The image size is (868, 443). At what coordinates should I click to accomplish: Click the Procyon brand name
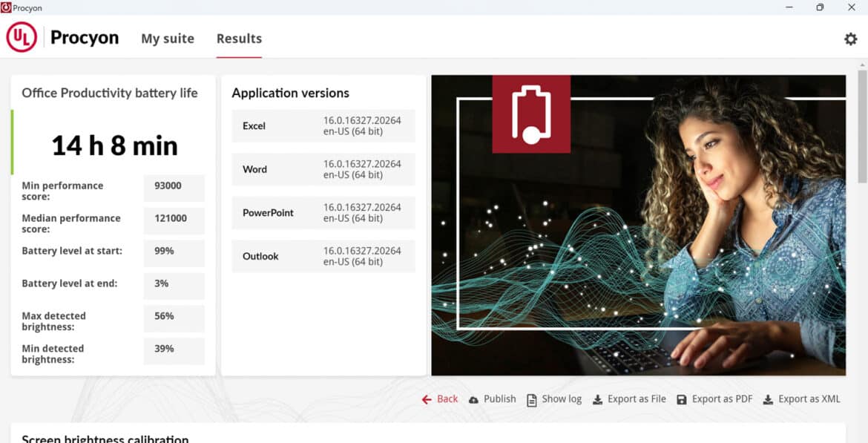click(85, 38)
